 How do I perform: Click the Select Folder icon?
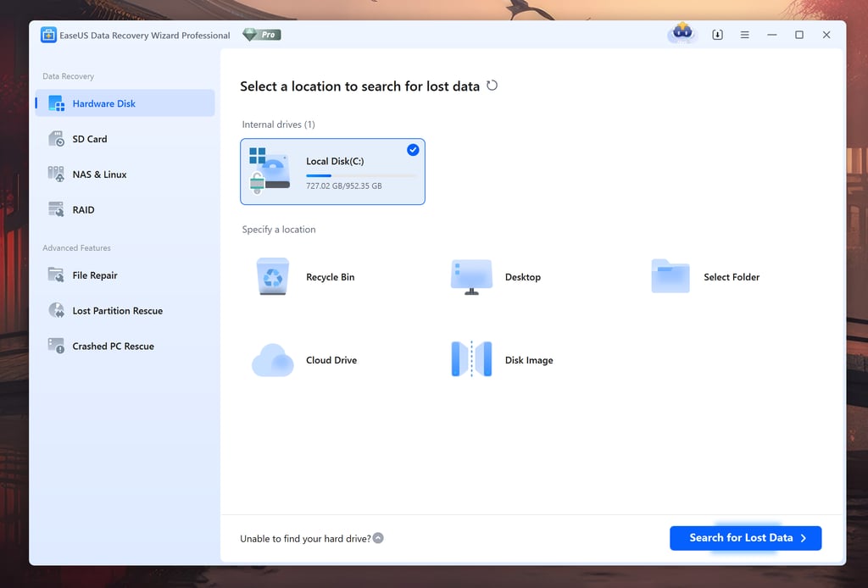(x=670, y=276)
